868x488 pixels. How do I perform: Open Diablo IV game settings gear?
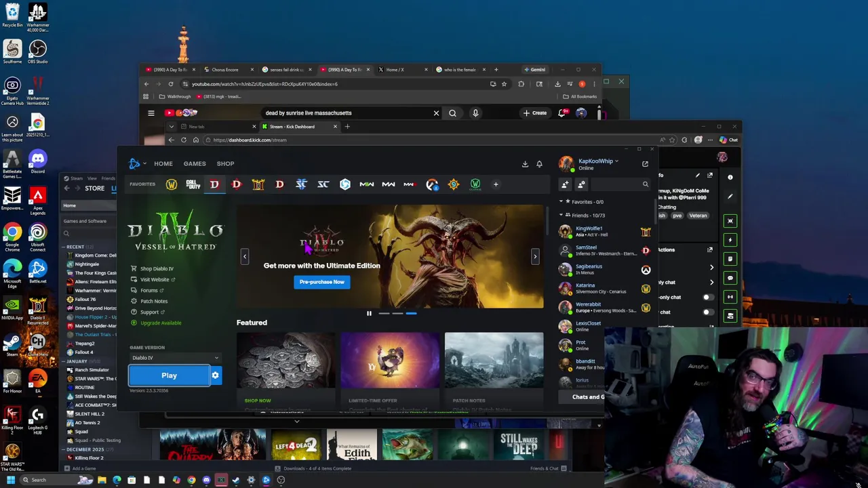click(x=215, y=375)
